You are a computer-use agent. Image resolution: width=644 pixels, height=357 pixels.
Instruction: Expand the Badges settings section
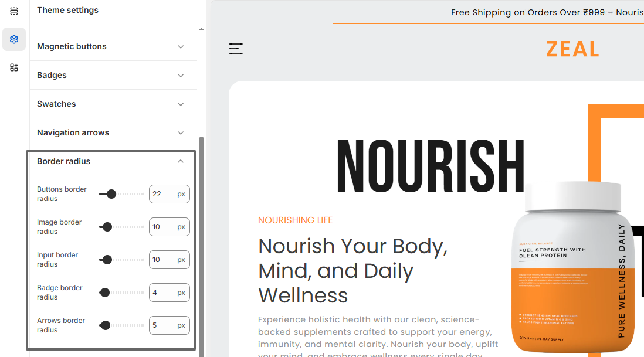coord(111,75)
